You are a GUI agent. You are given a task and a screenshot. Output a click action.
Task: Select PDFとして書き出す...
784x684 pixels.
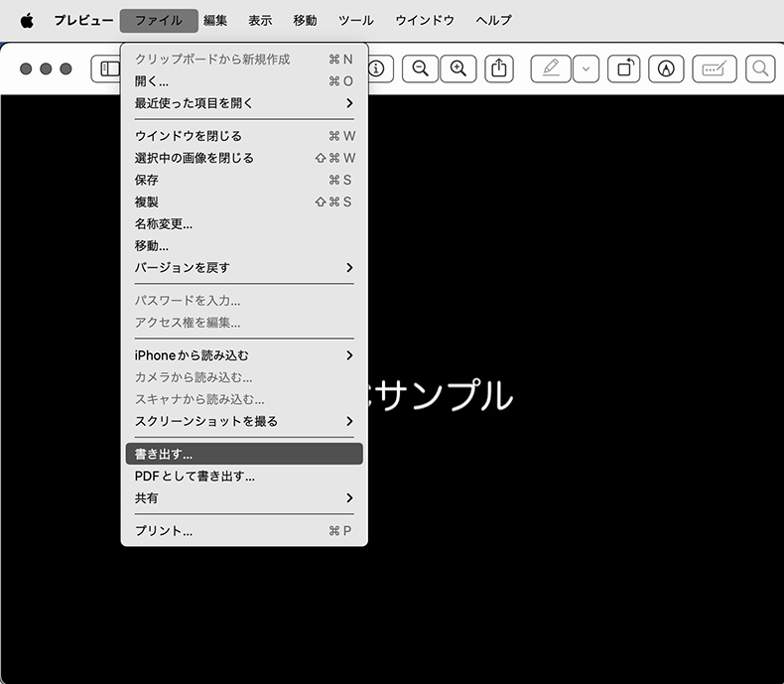(244, 476)
